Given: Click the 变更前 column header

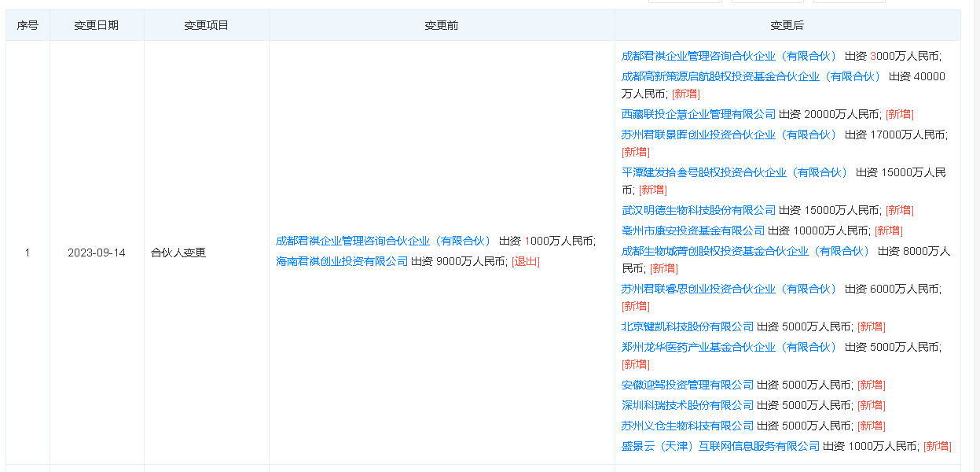Looking at the screenshot, I should pyautogui.click(x=442, y=26).
